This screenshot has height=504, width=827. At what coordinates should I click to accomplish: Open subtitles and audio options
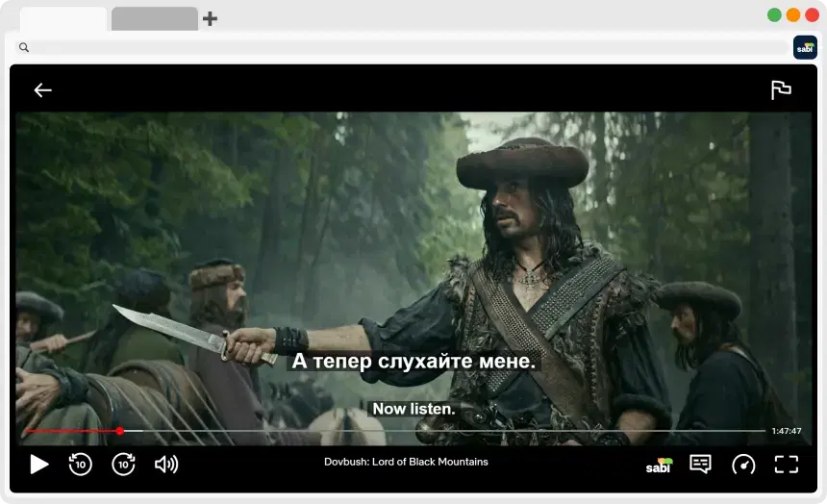tap(700, 465)
